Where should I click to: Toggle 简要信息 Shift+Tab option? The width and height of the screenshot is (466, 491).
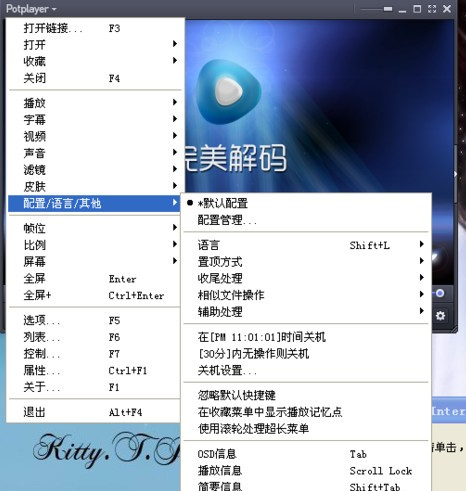pos(306,485)
